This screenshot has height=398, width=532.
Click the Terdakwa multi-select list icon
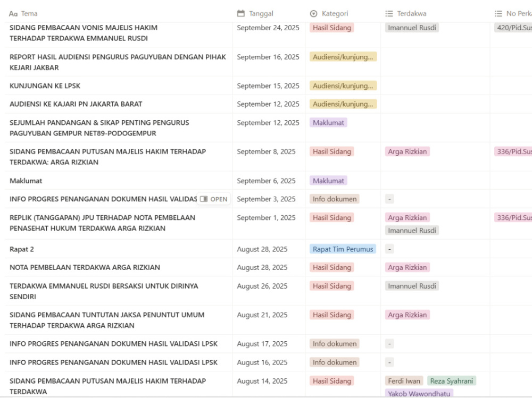(x=389, y=14)
